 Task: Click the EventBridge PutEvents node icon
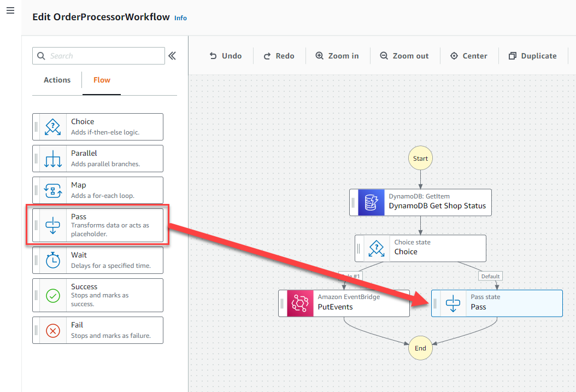tap(300, 303)
